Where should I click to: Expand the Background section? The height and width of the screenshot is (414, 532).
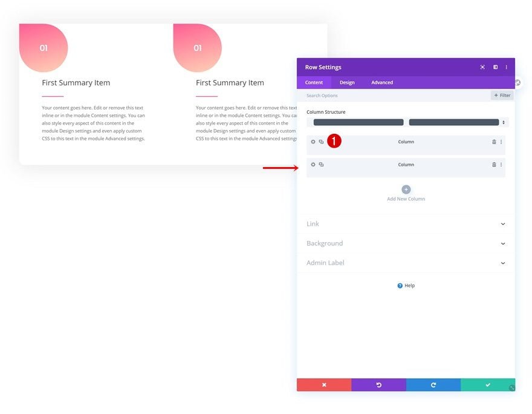(x=406, y=243)
